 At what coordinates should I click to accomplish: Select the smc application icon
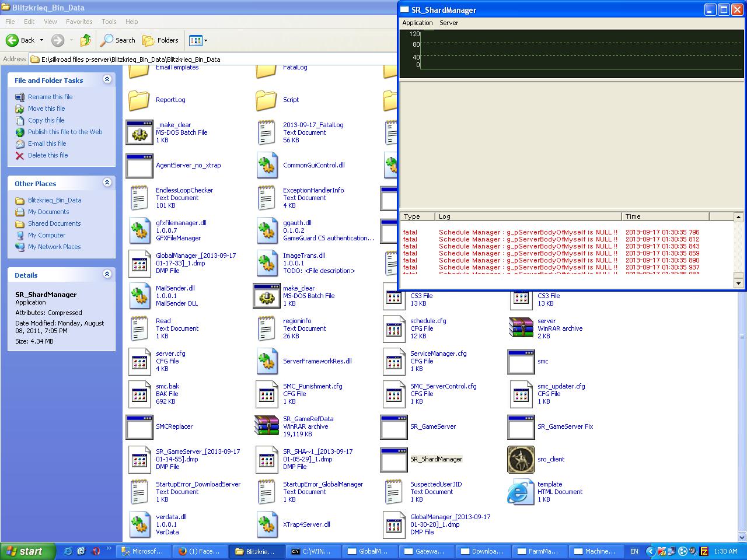(521, 361)
